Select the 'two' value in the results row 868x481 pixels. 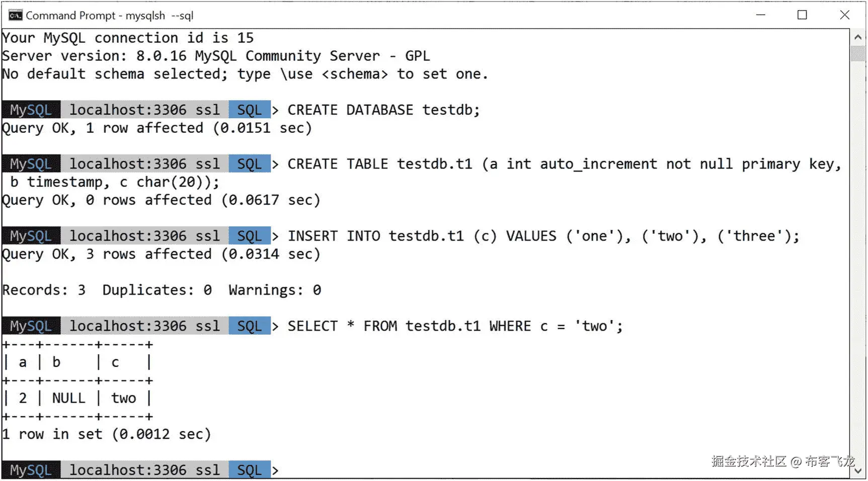click(x=124, y=397)
